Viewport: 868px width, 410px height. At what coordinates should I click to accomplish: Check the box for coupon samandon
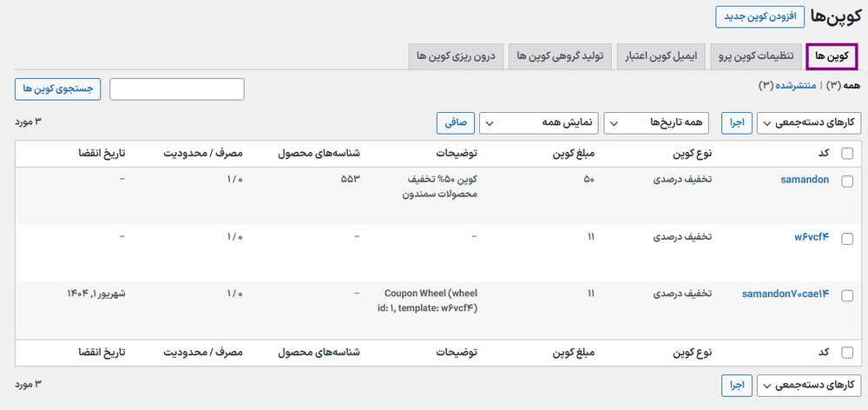pyautogui.click(x=847, y=181)
